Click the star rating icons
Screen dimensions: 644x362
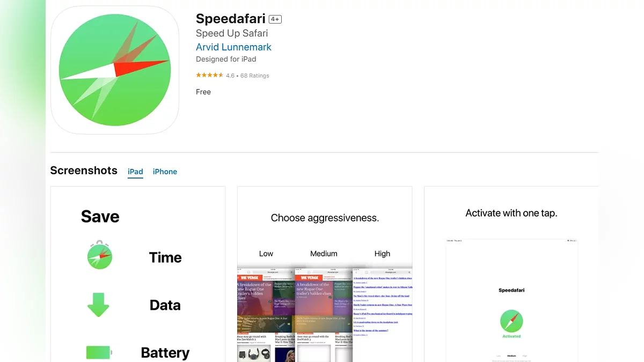click(209, 76)
